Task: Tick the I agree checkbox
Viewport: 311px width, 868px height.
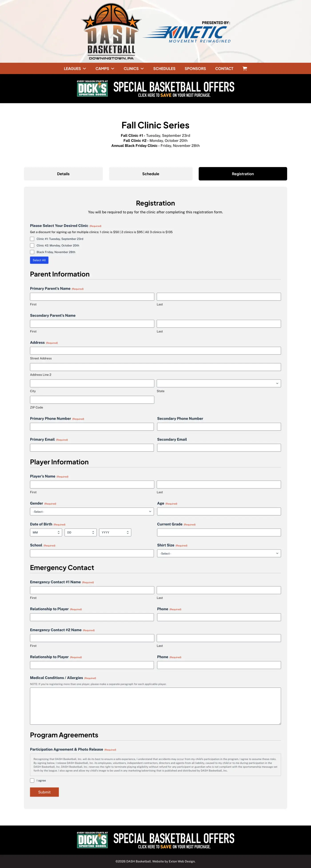Action: pyautogui.click(x=32, y=780)
